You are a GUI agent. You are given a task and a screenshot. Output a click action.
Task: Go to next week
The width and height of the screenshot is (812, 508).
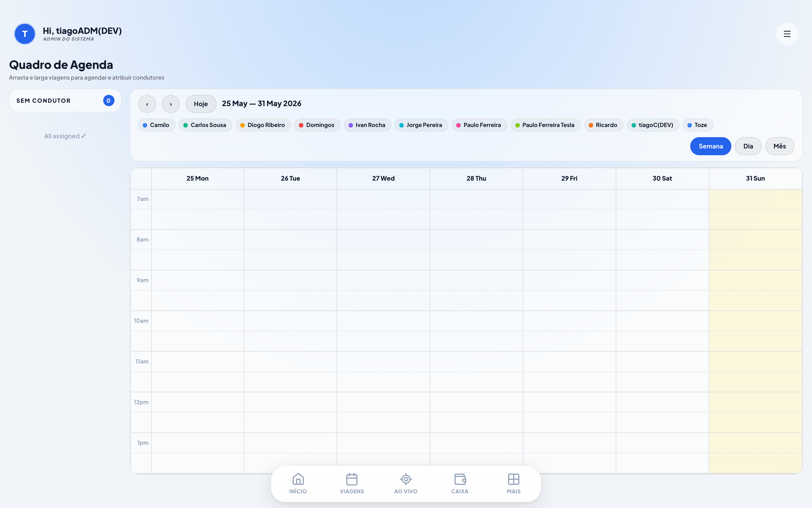point(171,104)
